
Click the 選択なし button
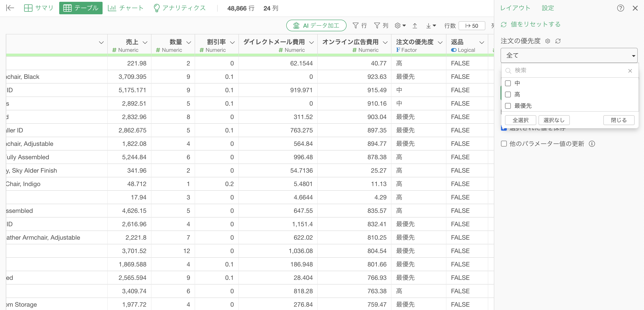tap(554, 120)
